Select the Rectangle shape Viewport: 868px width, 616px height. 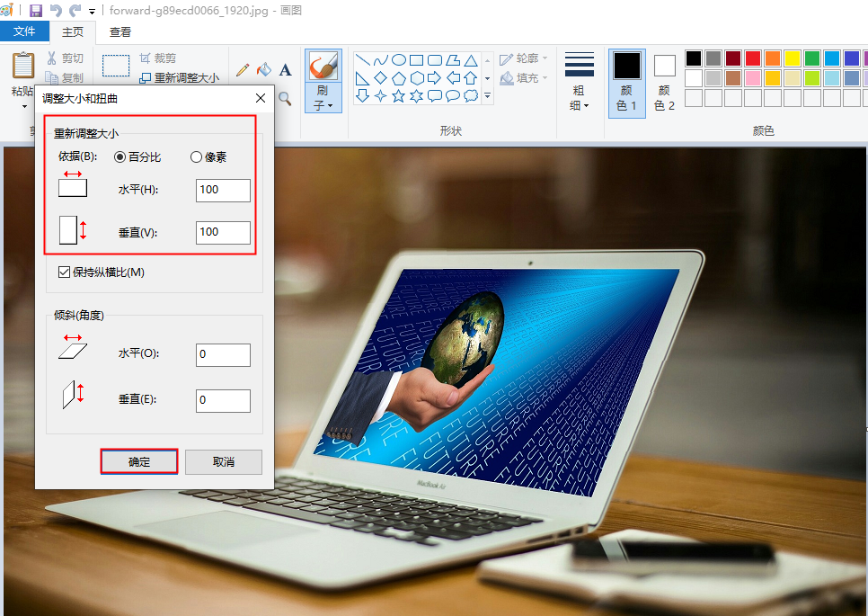pyautogui.click(x=416, y=60)
